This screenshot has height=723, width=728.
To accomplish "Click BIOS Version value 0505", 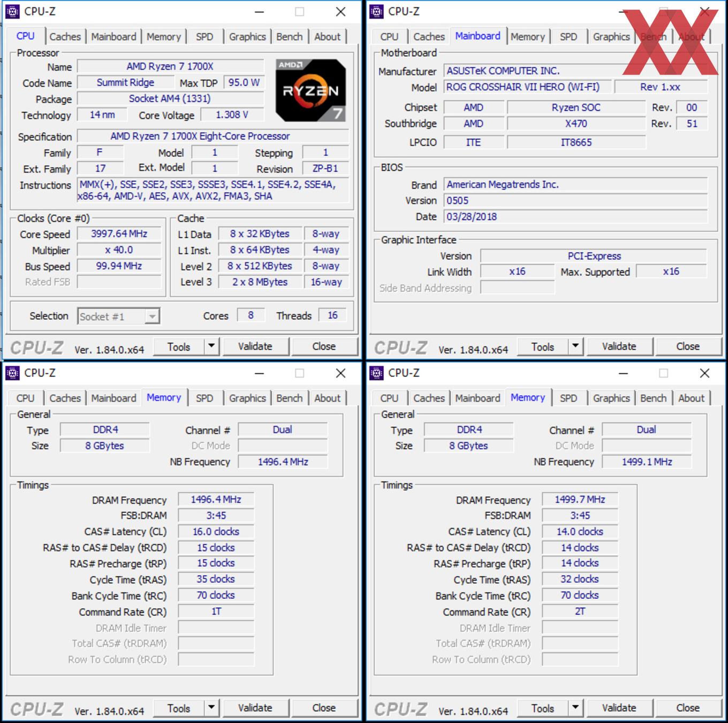I will click(575, 201).
